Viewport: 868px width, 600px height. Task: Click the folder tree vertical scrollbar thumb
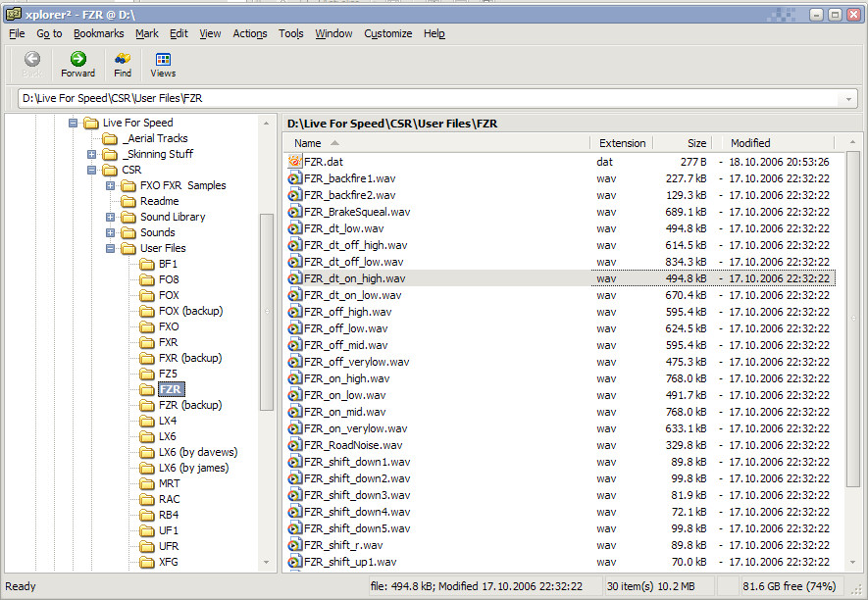click(x=267, y=312)
